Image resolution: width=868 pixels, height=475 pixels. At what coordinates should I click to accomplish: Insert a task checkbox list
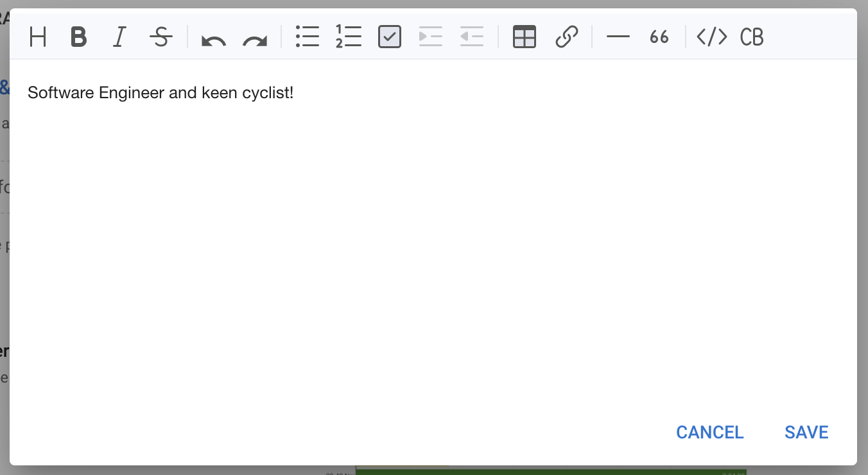tap(390, 37)
